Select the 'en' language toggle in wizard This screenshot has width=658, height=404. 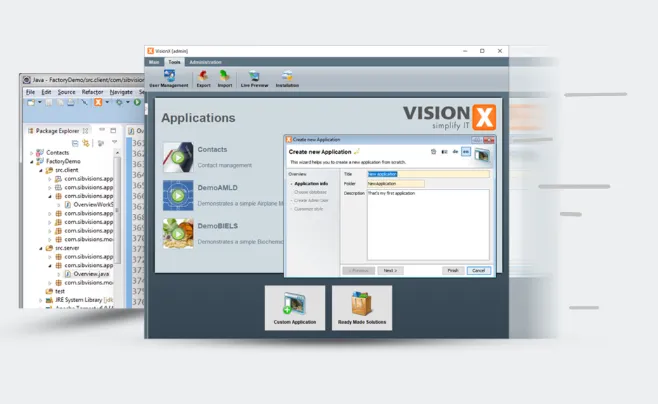click(466, 152)
